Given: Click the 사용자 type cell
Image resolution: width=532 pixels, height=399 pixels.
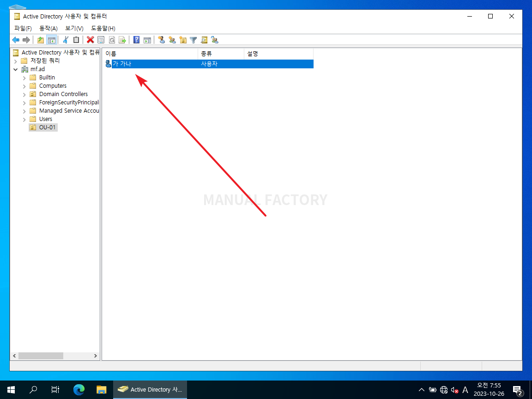Looking at the screenshot, I should tap(209, 64).
